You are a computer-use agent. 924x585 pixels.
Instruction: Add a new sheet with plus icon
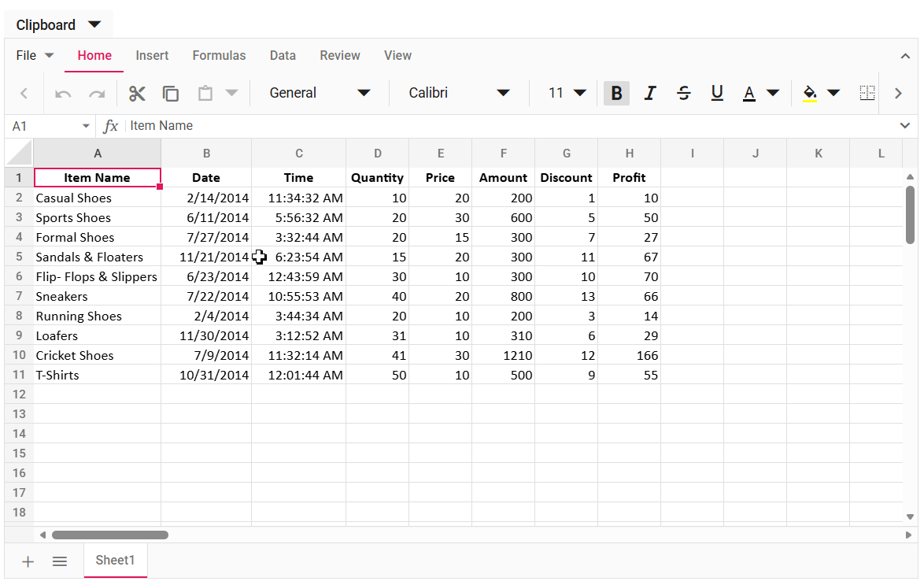click(28, 561)
